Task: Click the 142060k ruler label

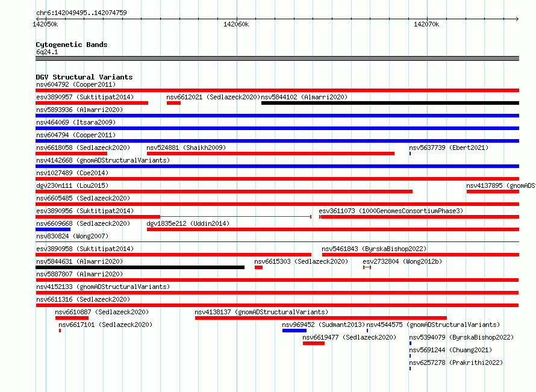Action: pyautogui.click(x=236, y=24)
